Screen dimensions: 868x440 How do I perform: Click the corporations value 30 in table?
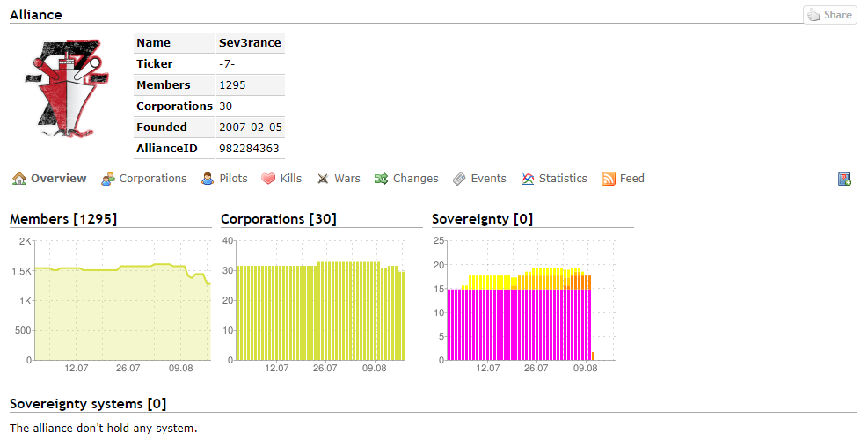coord(225,106)
